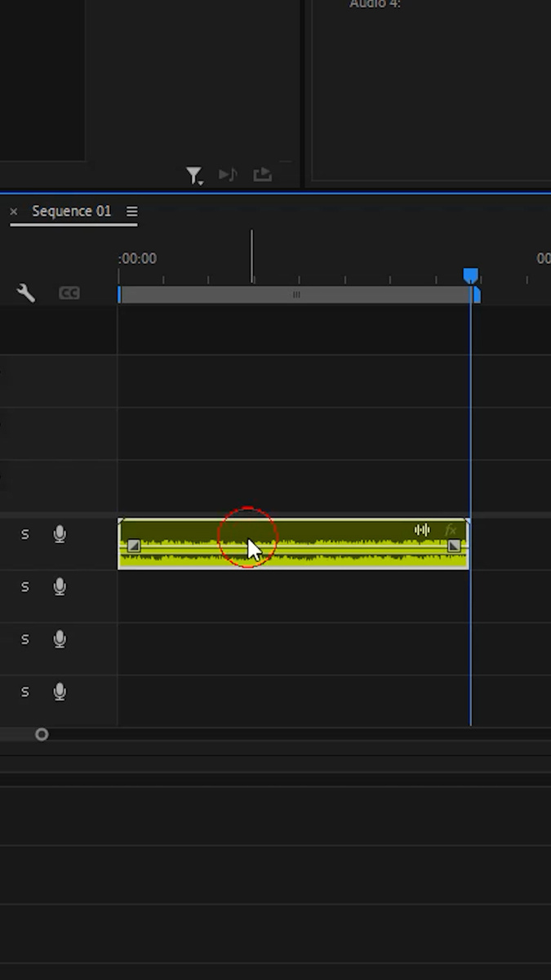Click the microphone on the second track below the clip

60,639
